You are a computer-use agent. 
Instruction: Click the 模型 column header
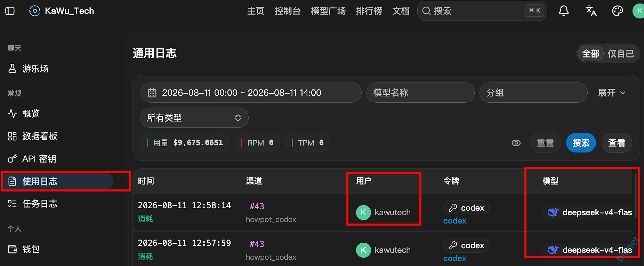tap(550, 181)
